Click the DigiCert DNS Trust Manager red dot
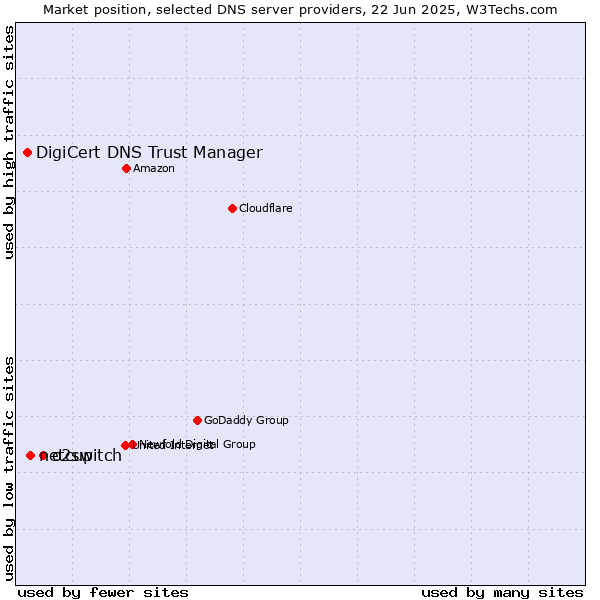 28,153
